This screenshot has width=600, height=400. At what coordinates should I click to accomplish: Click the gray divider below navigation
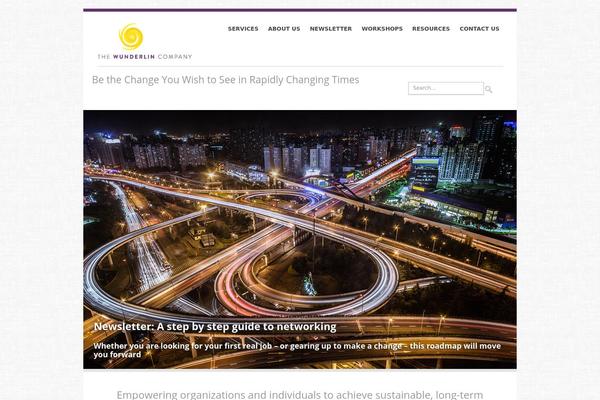click(x=300, y=67)
